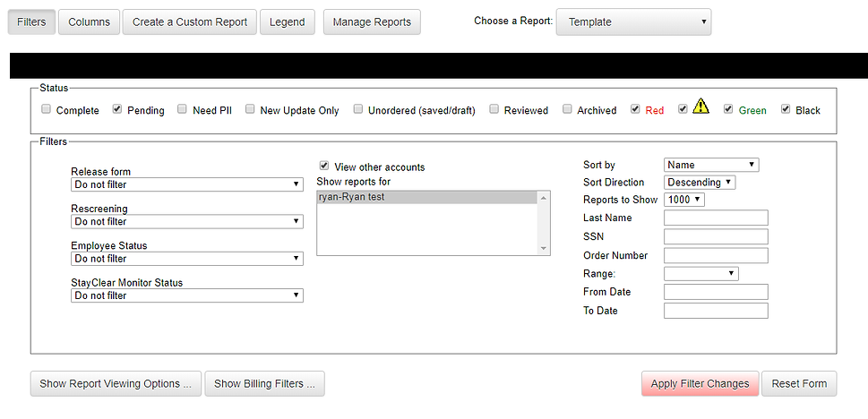Open the Reports to Show dropdown
Screen dimensions: 868x419
click(683, 200)
